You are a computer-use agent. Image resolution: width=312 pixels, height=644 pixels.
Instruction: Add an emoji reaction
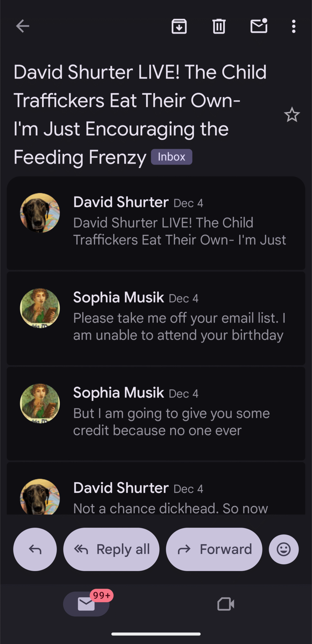tap(284, 549)
